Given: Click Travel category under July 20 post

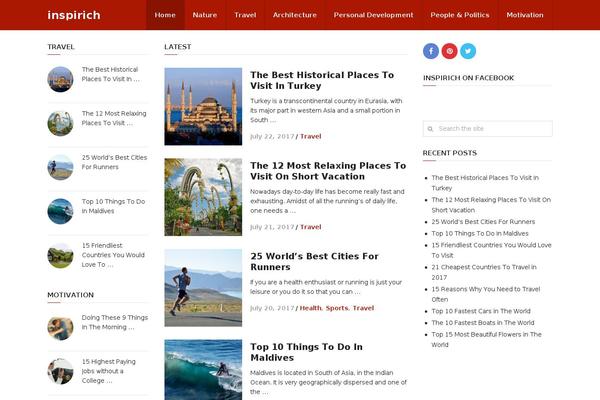Looking at the screenshot, I should point(363,308).
